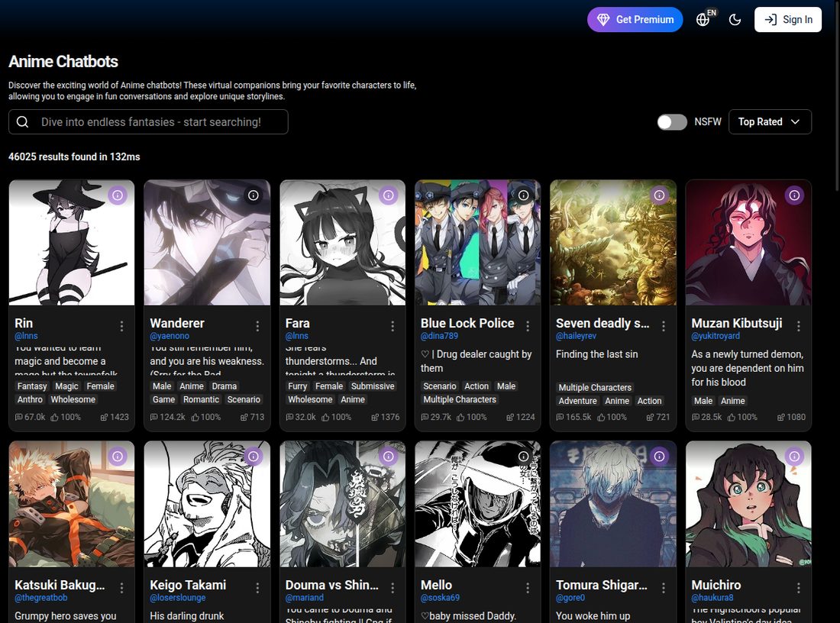Select the Fantasy tag on Rin
Viewport: 840px width, 623px height.
coord(32,386)
